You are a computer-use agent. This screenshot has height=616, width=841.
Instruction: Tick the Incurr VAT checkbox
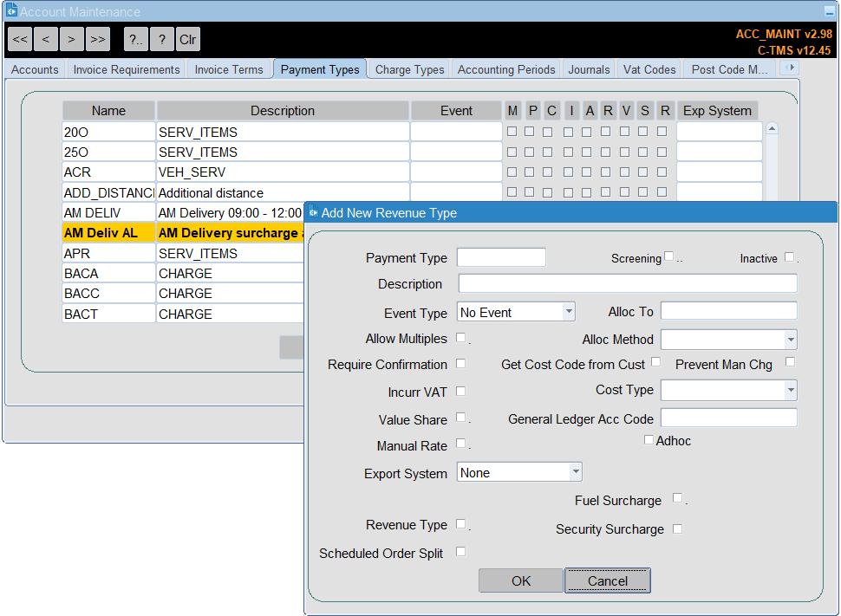(x=460, y=392)
